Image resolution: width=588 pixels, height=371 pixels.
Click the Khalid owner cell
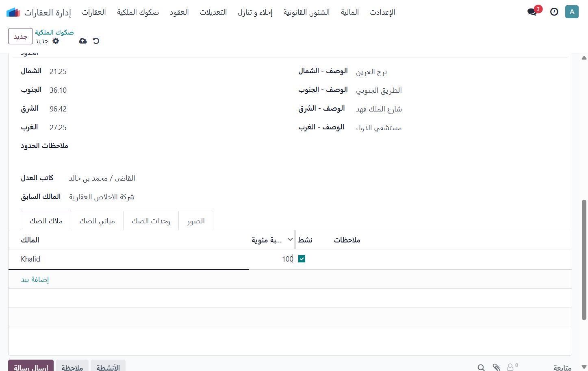tap(128, 259)
